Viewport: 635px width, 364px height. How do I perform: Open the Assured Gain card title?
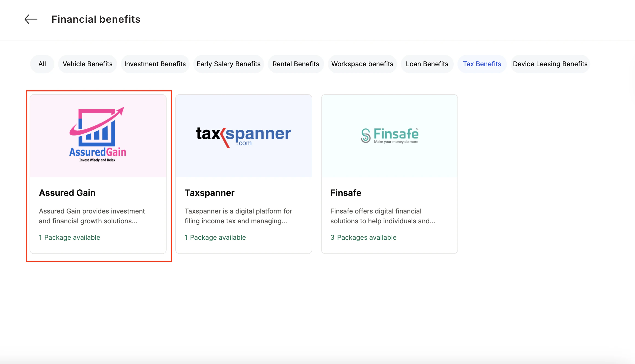tap(67, 193)
